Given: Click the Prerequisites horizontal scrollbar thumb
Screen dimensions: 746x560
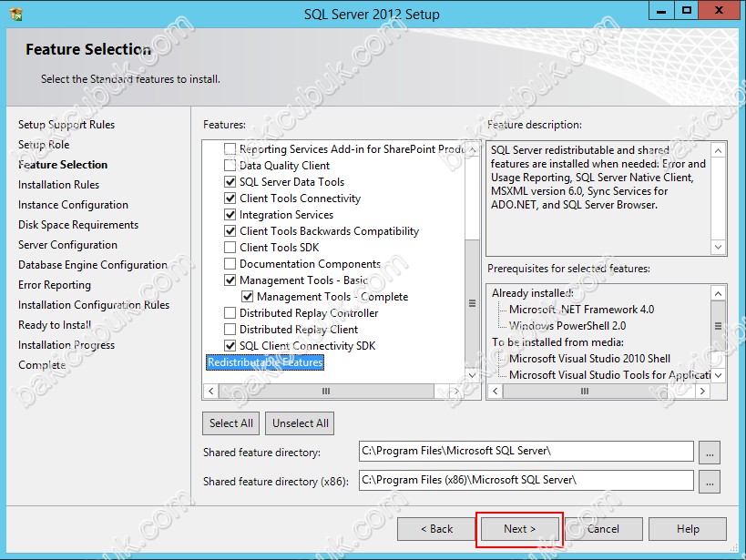Looking at the screenshot, I should pyautogui.click(x=585, y=392).
